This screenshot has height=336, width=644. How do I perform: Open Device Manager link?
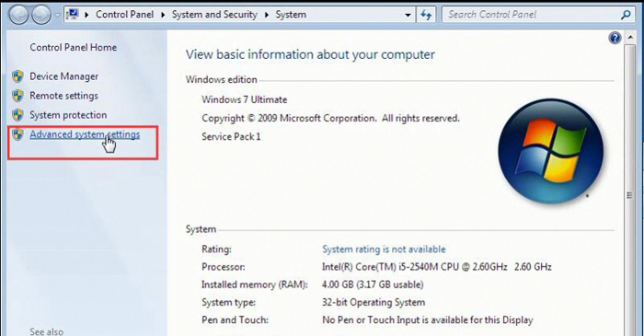[x=63, y=76]
